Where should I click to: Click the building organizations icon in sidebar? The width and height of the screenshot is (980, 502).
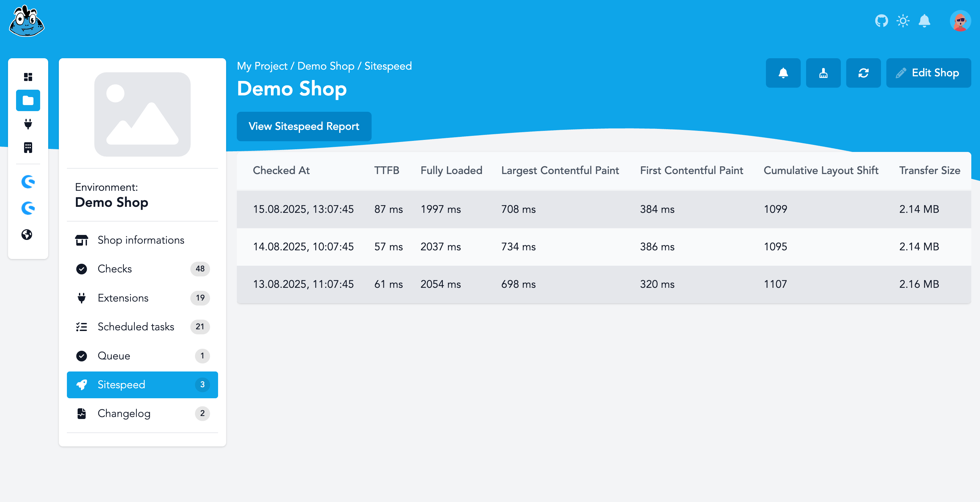coord(28,147)
